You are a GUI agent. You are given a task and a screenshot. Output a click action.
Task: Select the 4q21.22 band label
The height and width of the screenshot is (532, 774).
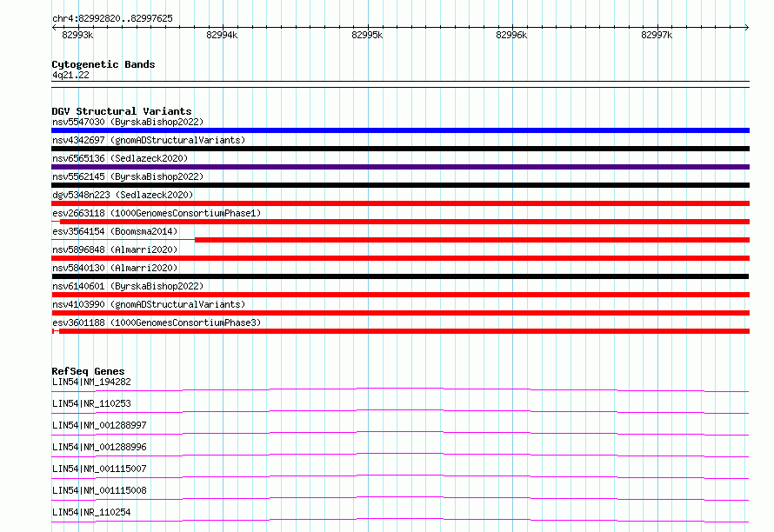click(x=70, y=75)
